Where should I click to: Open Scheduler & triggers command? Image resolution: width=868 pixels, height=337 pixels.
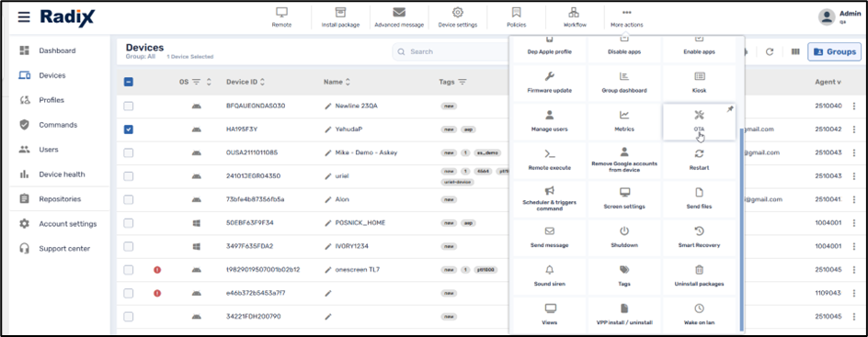550,198
